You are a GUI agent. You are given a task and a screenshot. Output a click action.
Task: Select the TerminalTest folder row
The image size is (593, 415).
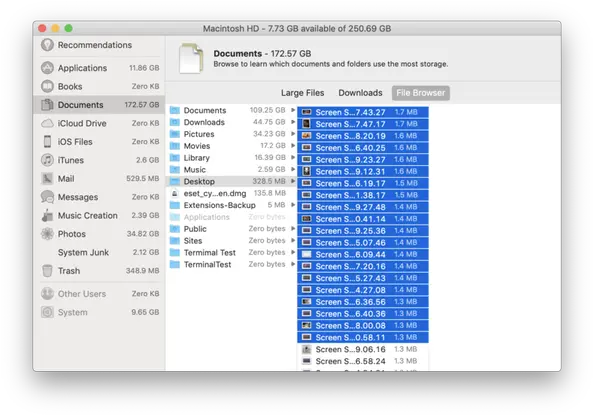click(x=231, y=264)
